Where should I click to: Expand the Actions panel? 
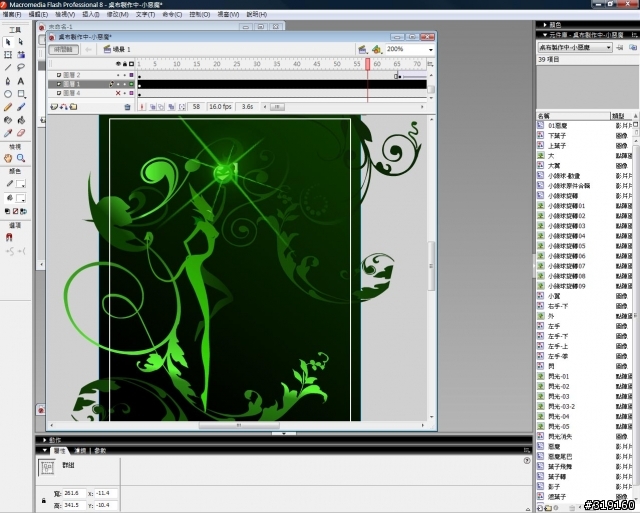click(44, 440)
